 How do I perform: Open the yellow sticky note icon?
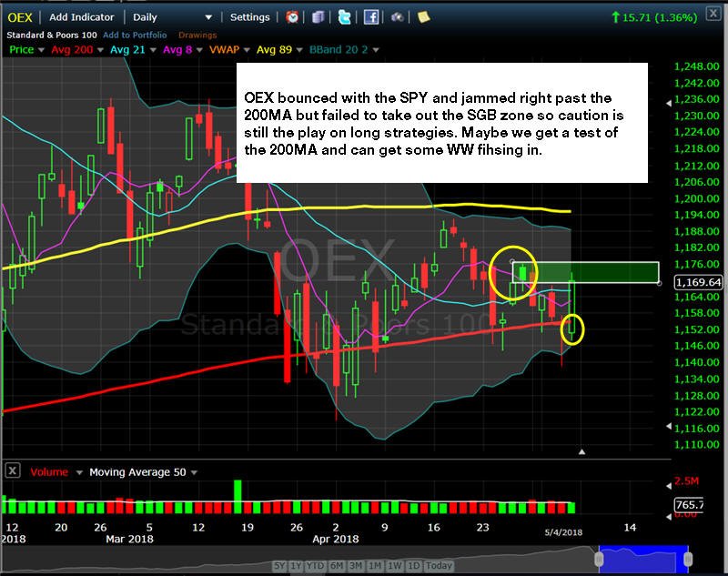pos(423,17)
